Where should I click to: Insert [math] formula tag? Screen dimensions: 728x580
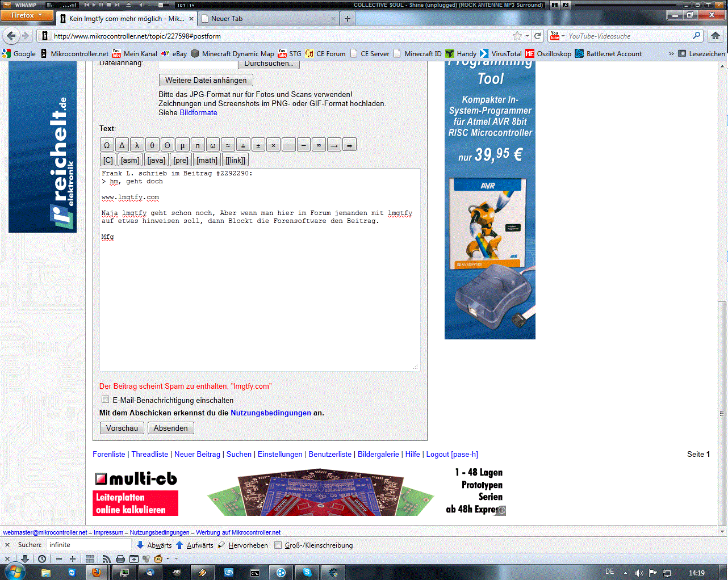click(x=207, y=160)
